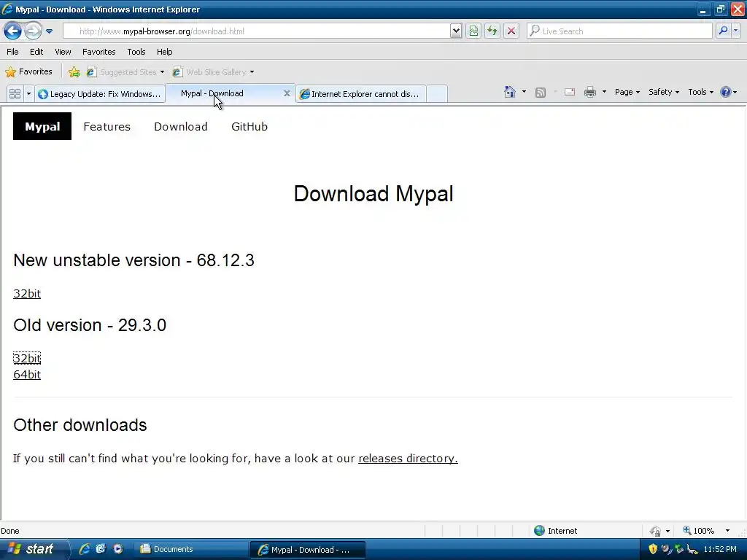Viewport: 747px width, 560px height.
Task: Click the browser Forward arrow button
Action: (x=33, y=31)
